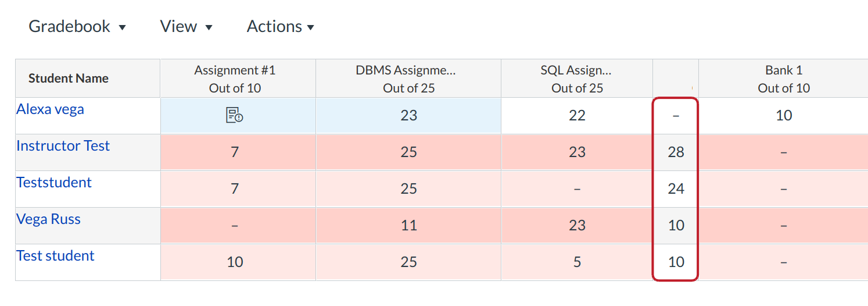This screenshot has height=306, width=868.
Task: Open the Gradebook dropdown menu
Action: coord(77,27)
